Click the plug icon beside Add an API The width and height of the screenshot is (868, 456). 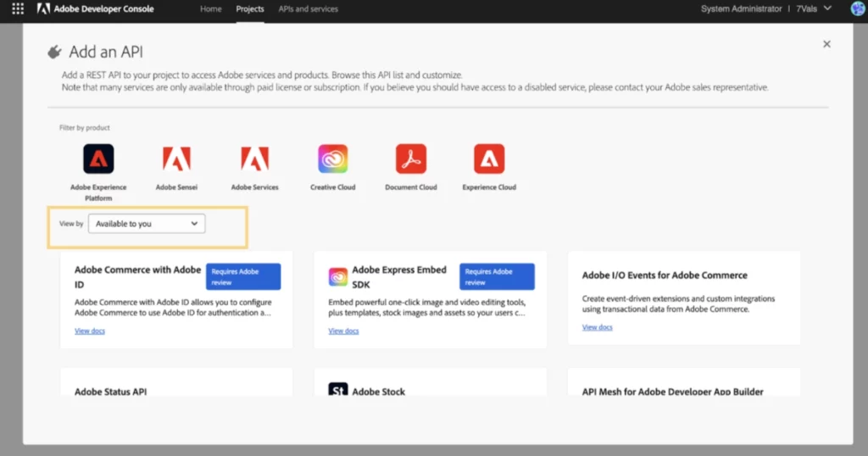54,52
